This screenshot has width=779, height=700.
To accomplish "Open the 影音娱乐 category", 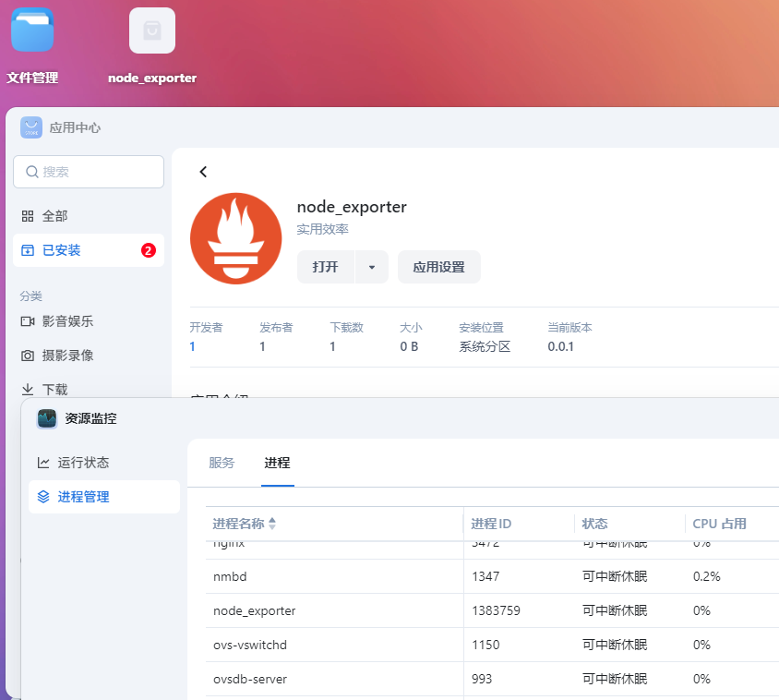I will pyautogui.click(x=89, y=321).
